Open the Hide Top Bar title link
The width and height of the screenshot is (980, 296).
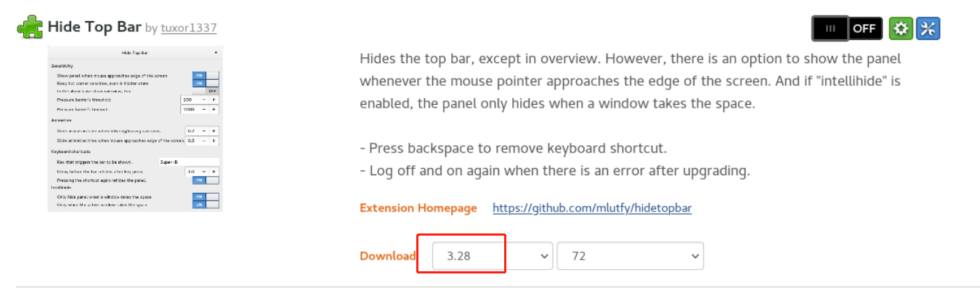coord(94,27)
